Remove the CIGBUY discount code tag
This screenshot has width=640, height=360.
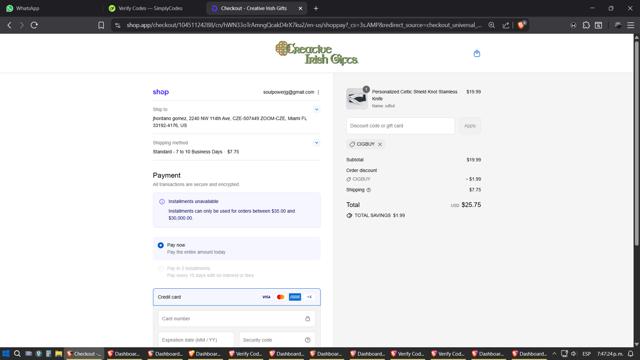click(x=380, y=144)
